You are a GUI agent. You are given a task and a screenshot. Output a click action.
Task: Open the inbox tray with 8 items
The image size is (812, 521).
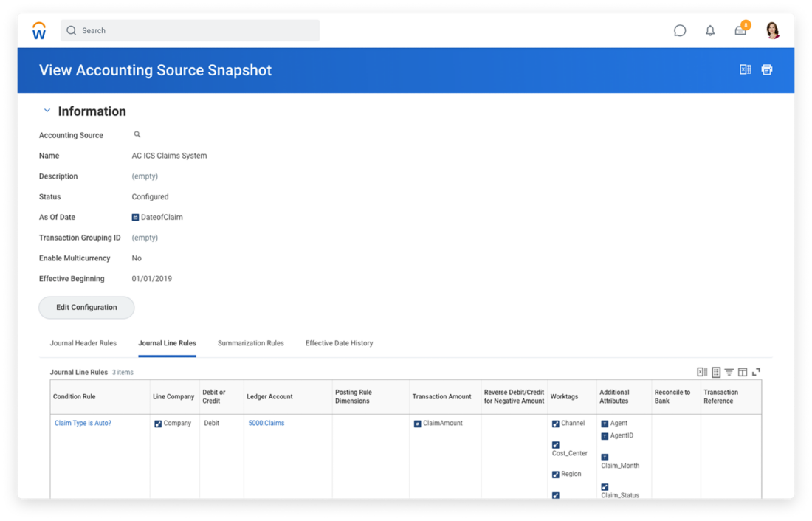pyautogui.click(x=740, y=31)
